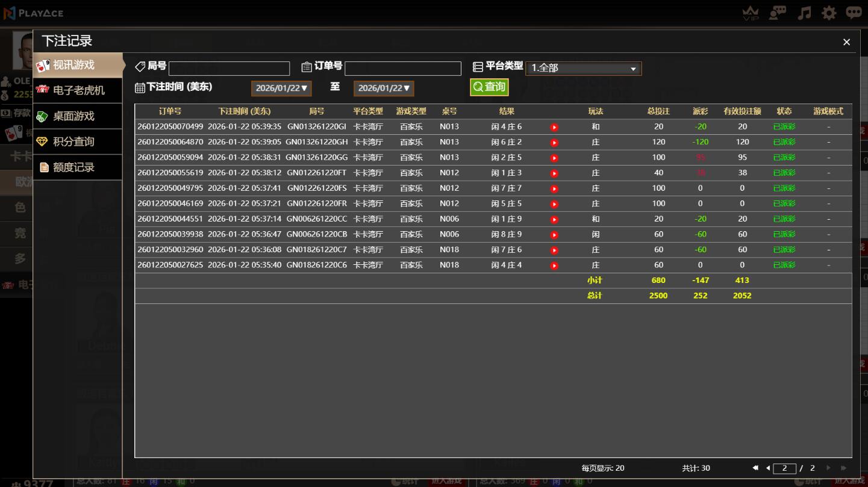
Task: Open the settings gear icon
Action: (x=829, y=13)
